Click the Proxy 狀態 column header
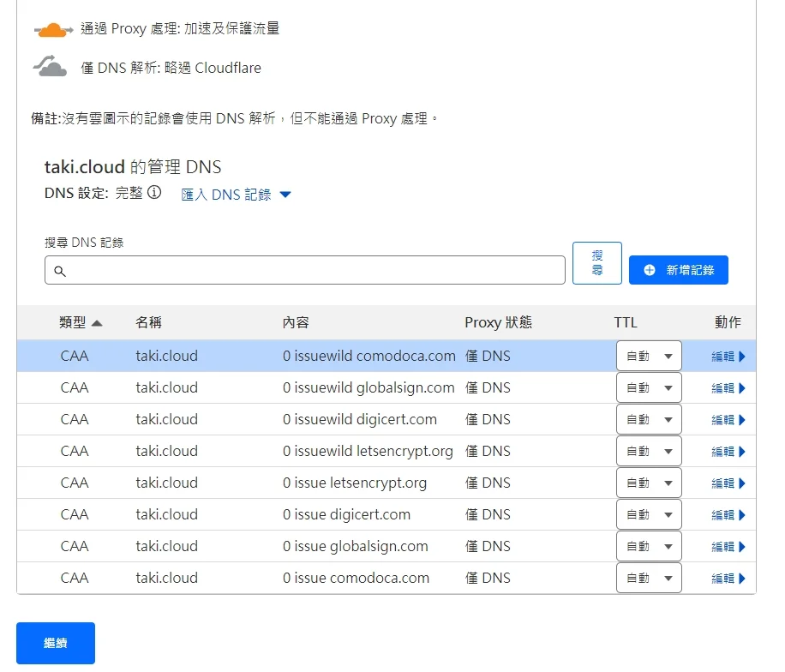 coord(498,322)
